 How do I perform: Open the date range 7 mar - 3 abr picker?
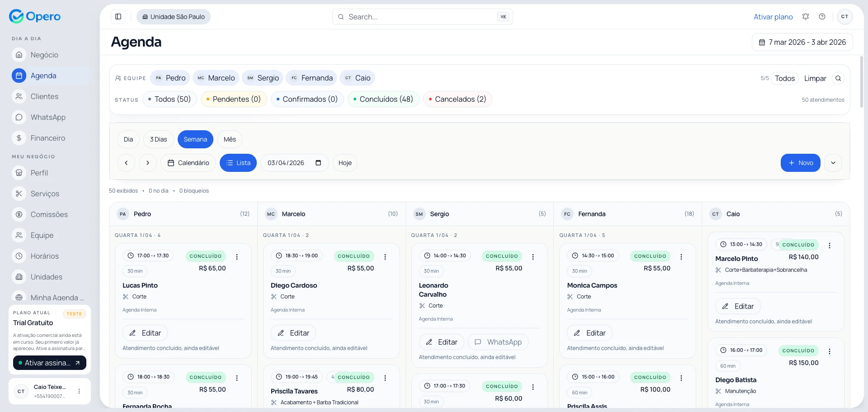pyautogui.click(x=802, y=42)
